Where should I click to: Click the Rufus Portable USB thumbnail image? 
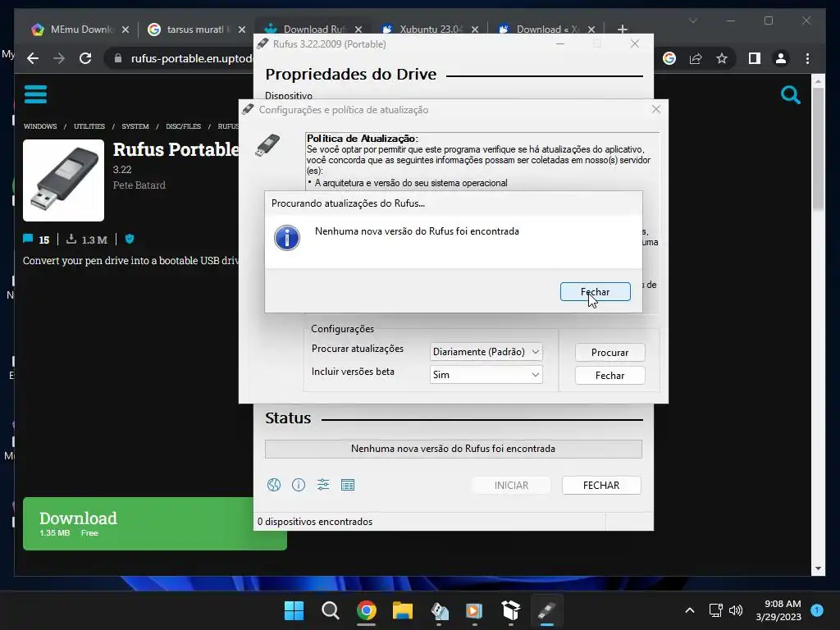click(63, 180)
